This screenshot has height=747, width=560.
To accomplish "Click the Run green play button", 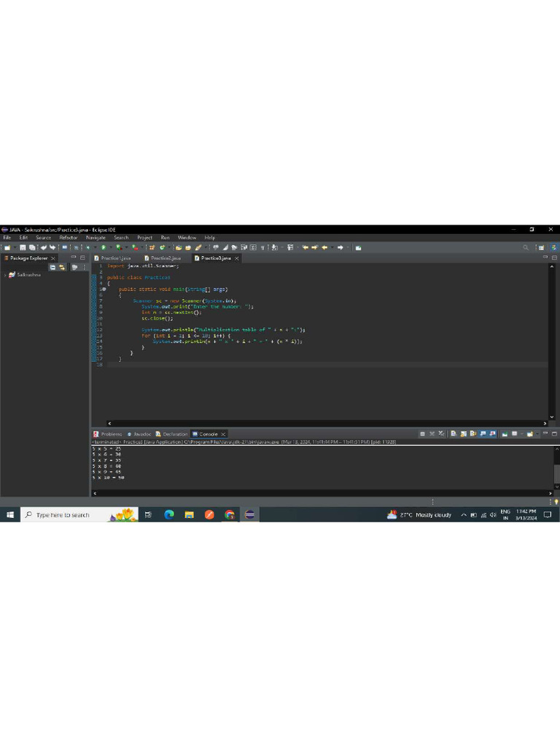I will [x=104, y=248].
